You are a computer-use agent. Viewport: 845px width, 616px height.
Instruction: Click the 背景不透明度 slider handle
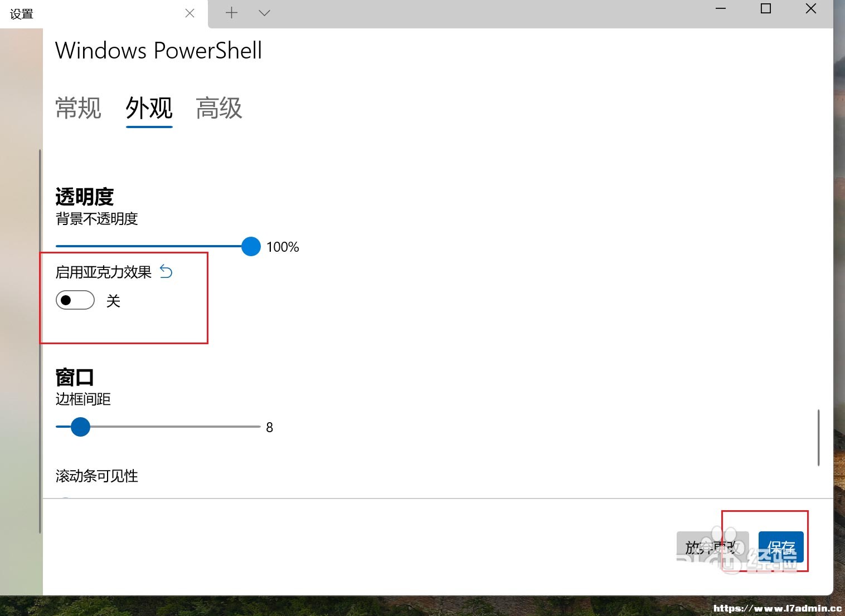click(251, 246)
